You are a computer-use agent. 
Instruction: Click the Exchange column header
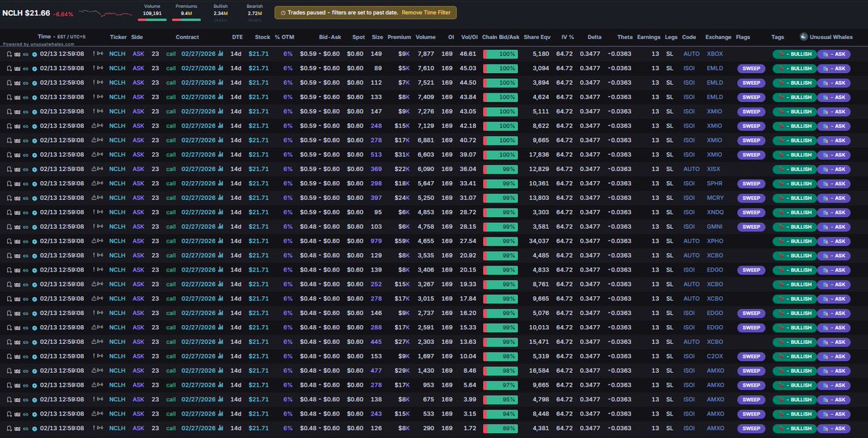(x=717, y=36)
